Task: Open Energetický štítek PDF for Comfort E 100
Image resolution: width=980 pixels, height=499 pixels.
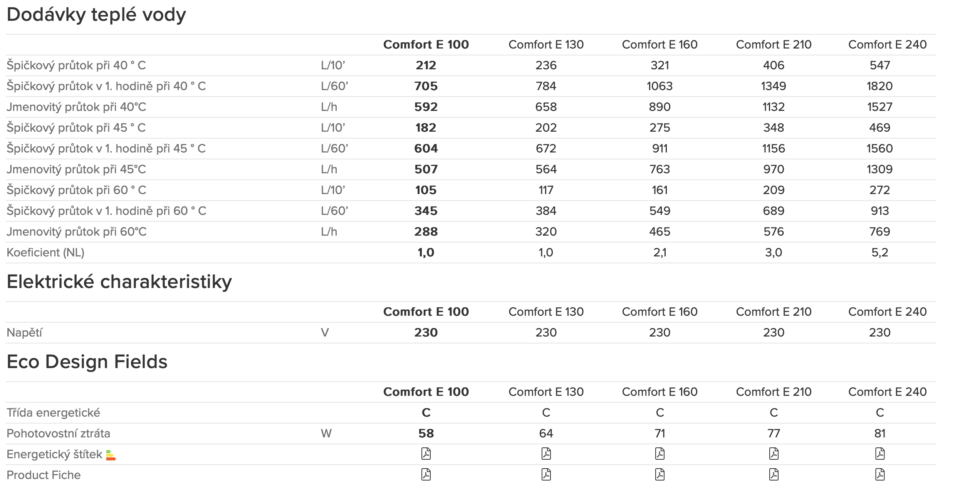Action: click(x=426, y=454)
